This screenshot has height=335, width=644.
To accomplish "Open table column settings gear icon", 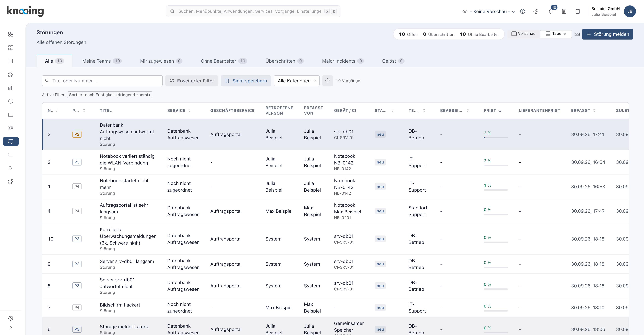I will tap(328, 81).
